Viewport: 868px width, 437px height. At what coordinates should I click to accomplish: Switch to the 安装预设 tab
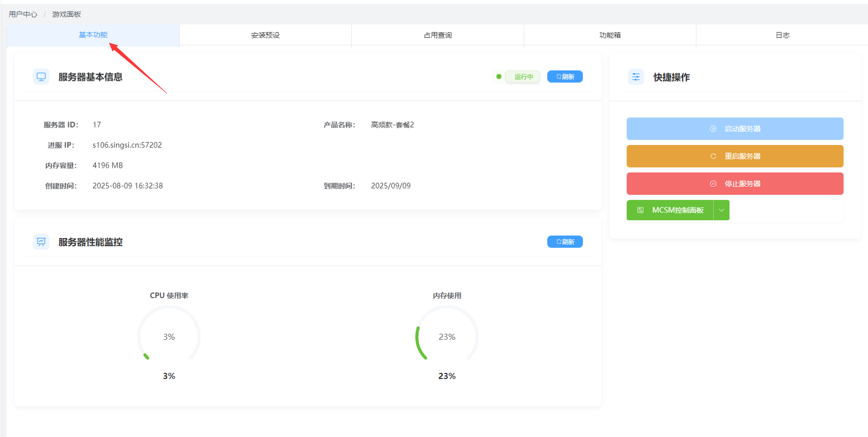pos(265,35)
